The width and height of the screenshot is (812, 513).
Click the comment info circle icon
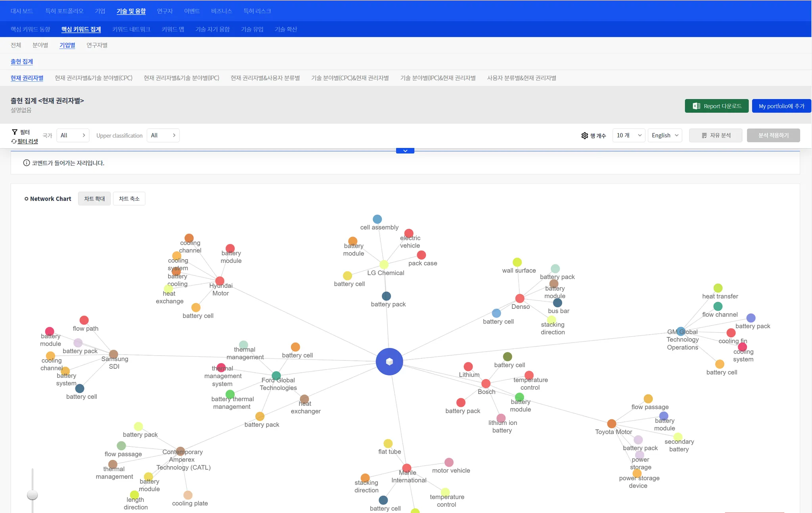[27, 163]
